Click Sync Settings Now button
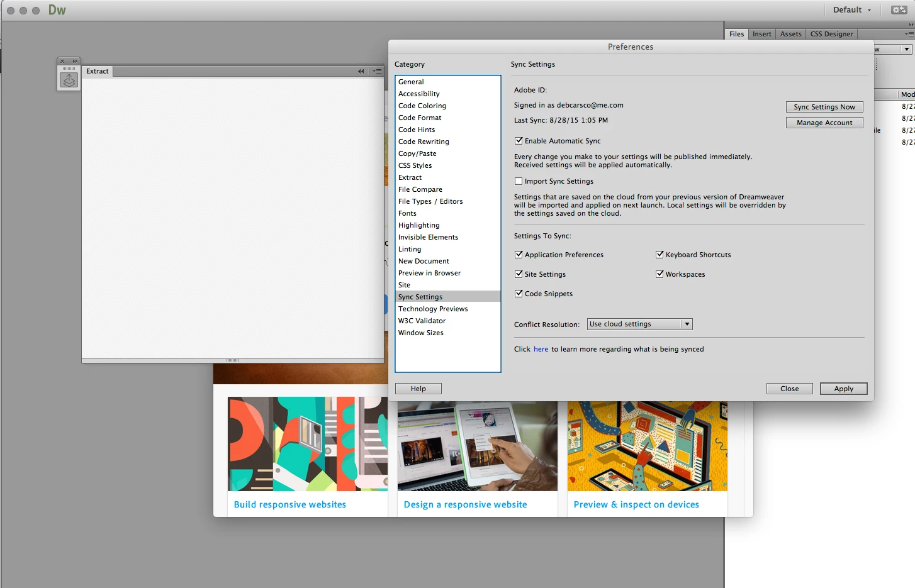Image resolution: width=915 pixels, height=588 pixels. (x=824, y=107)
